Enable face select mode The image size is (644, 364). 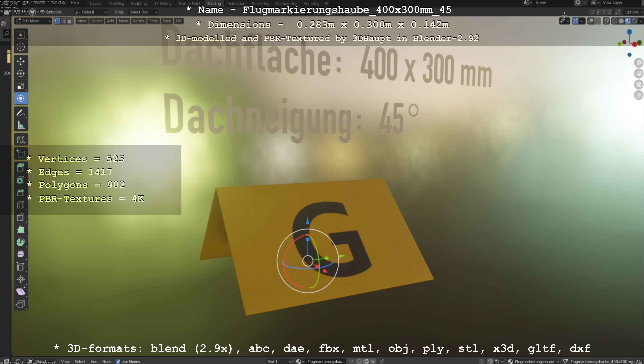(x=70, y=21)
